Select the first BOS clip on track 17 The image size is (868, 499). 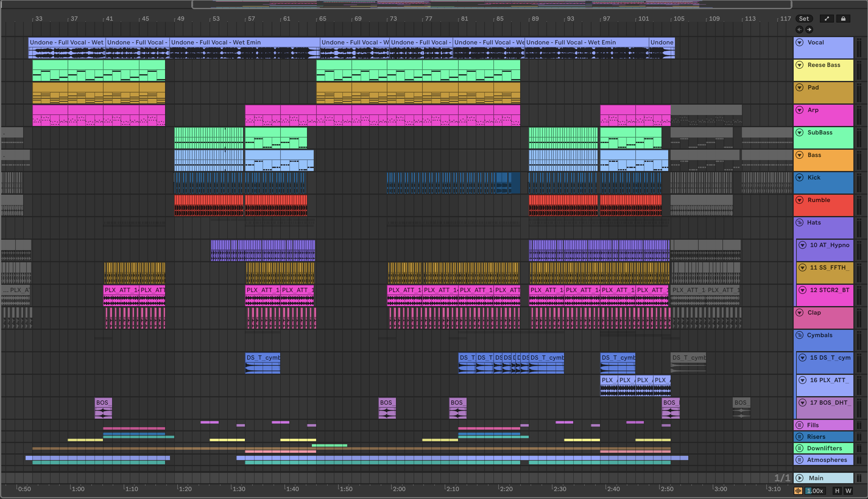point(103,403)
